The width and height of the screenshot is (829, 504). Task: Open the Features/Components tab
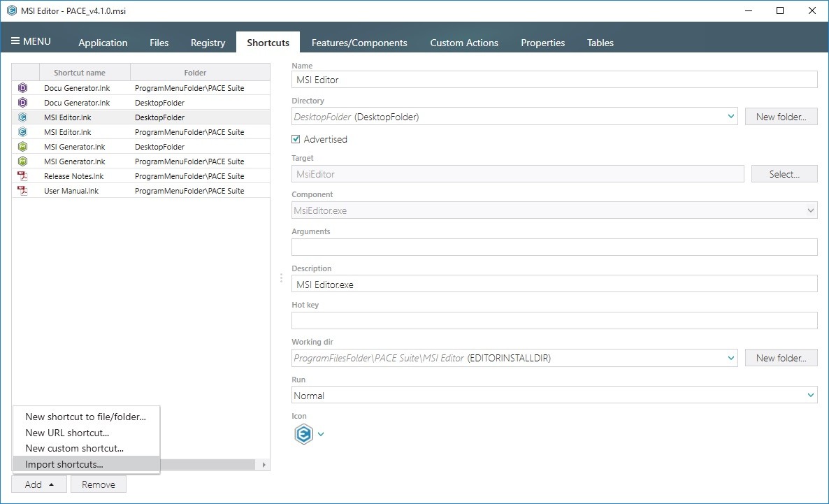point(359,43)
